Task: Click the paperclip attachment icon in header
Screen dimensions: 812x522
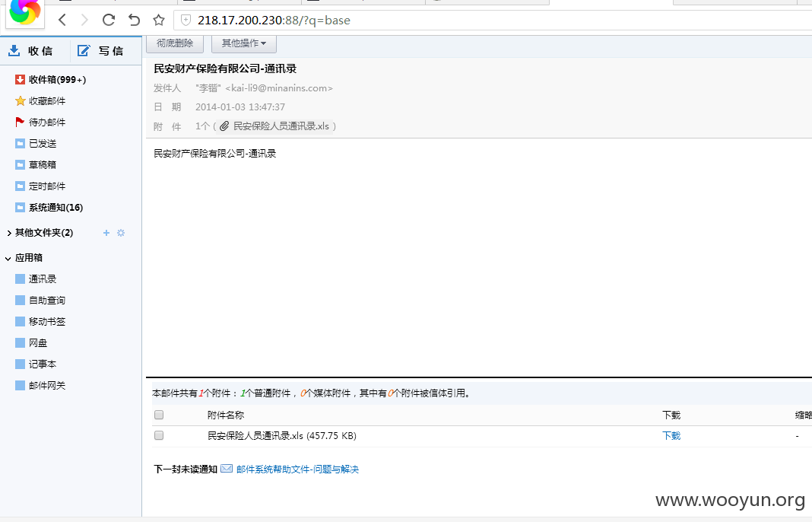Action: click(x=224, y=126)
